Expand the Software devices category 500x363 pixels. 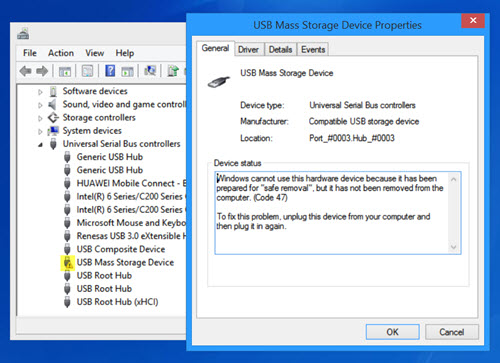pos(40,92)
